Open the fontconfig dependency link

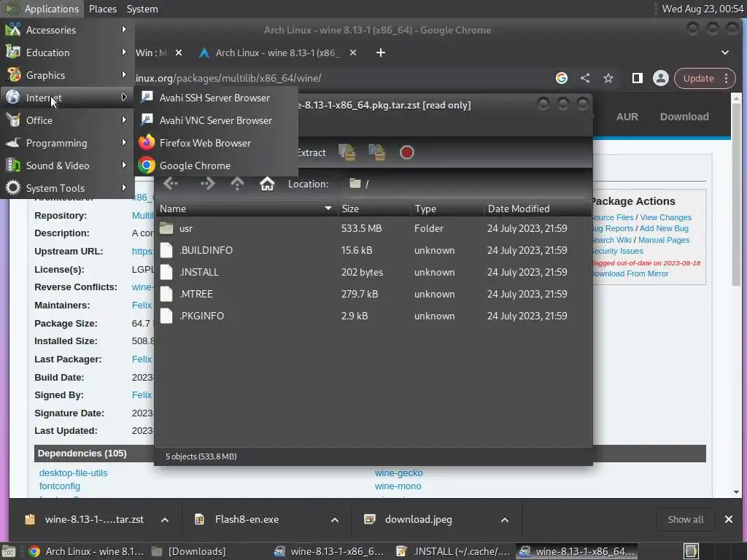(60, 486)
